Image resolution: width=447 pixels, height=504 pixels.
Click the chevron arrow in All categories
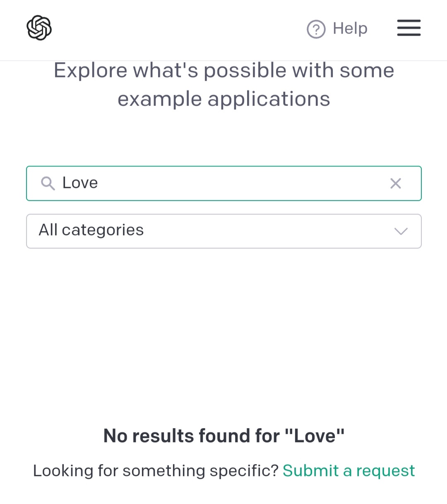point(401,231)
